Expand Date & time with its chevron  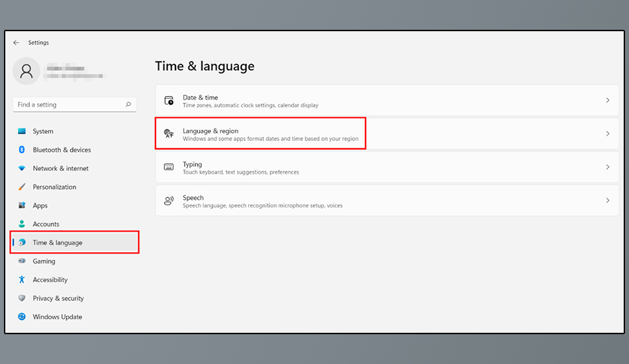[607, 100]
